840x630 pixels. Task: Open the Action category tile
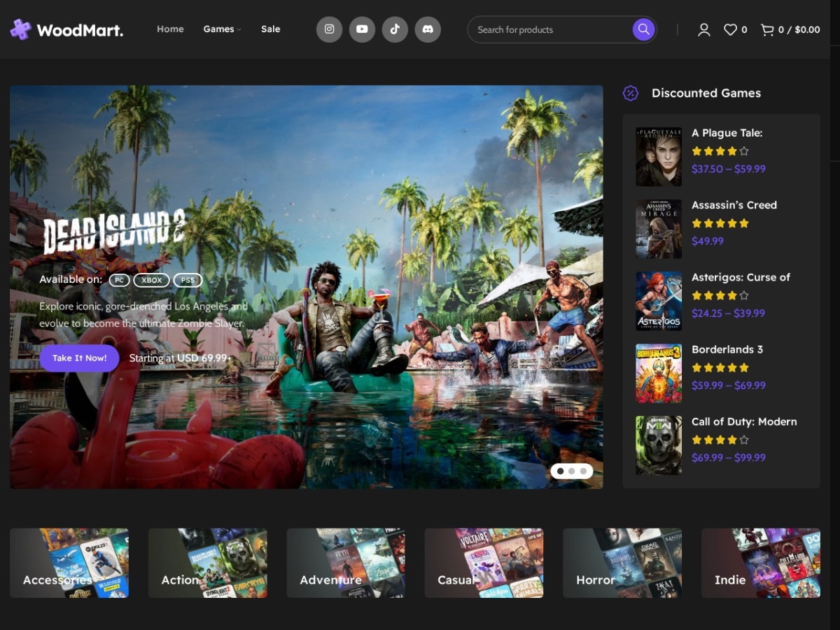point(207,563)
